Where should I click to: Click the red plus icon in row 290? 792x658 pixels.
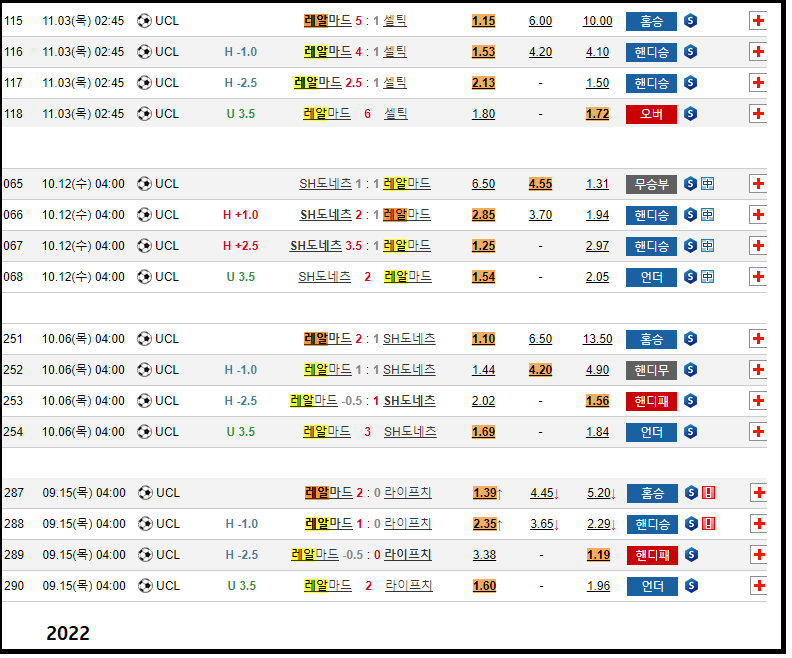click(758, 586)
